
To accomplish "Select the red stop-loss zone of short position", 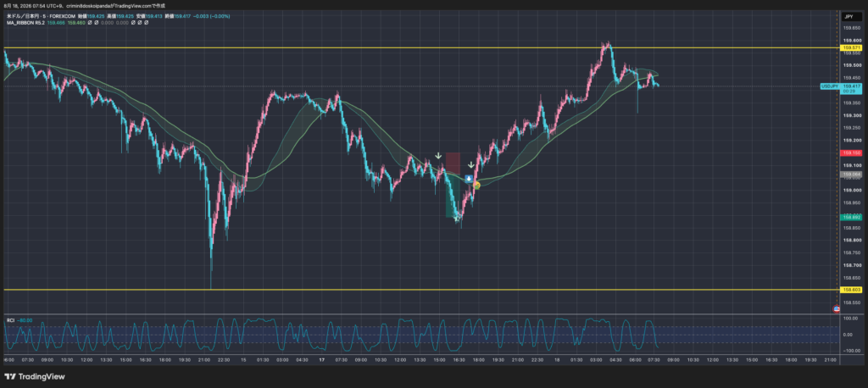I will [453, 164].
